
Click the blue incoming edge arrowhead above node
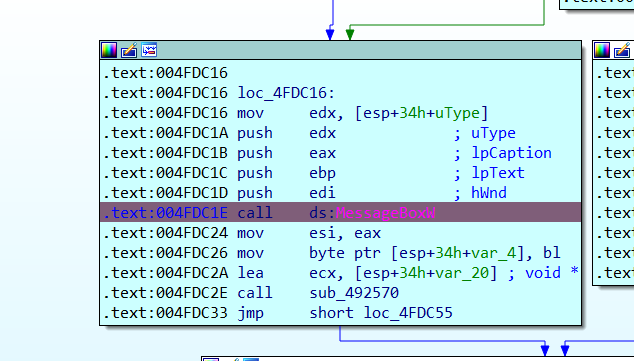[x=330, y=34]
